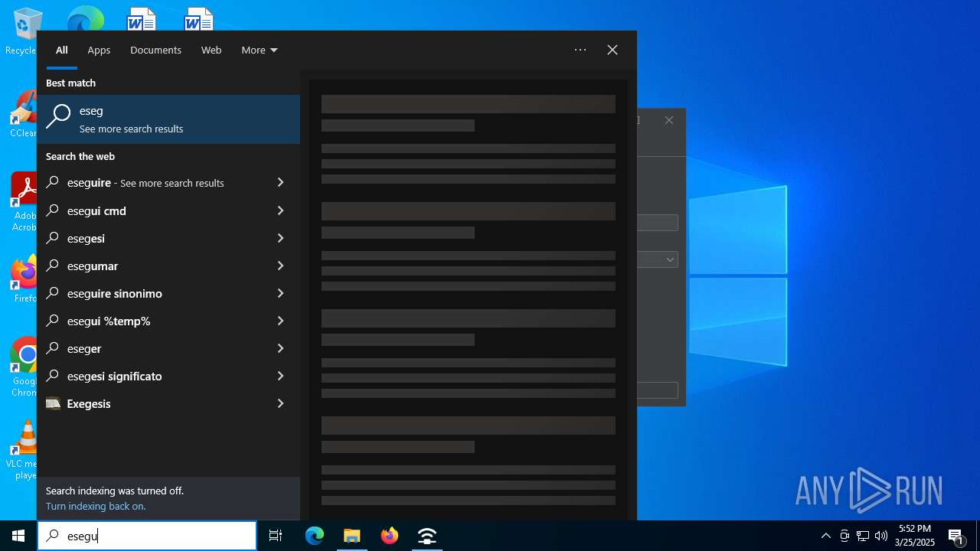Expand arrow next to eseger
Screen dimensions: 980x551
coord(280,348)
